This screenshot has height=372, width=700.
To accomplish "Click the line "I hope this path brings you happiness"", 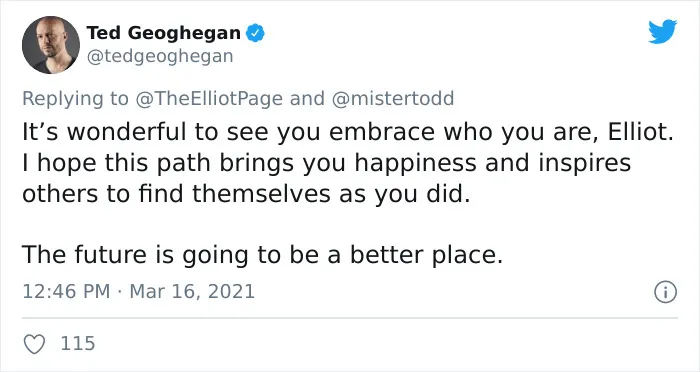I will 250,163.
